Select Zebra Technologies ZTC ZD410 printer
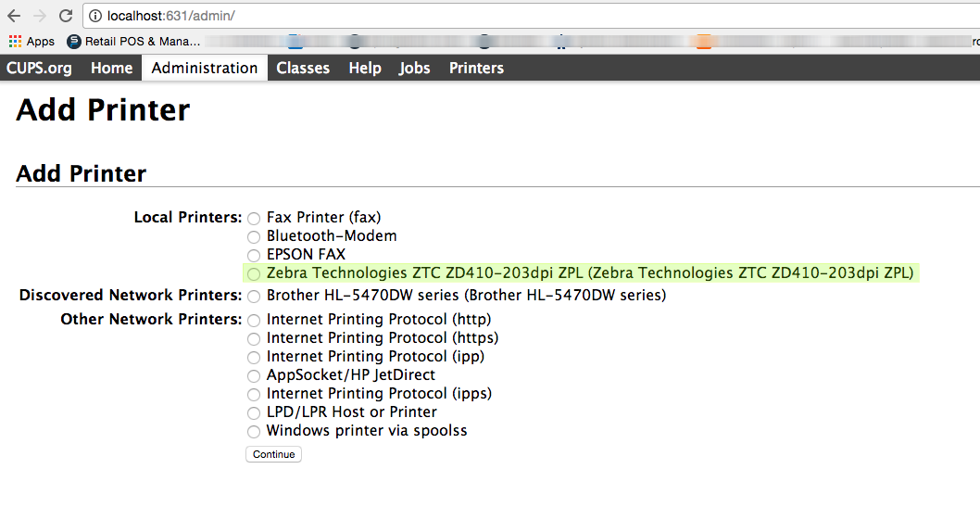 [254, 274]
